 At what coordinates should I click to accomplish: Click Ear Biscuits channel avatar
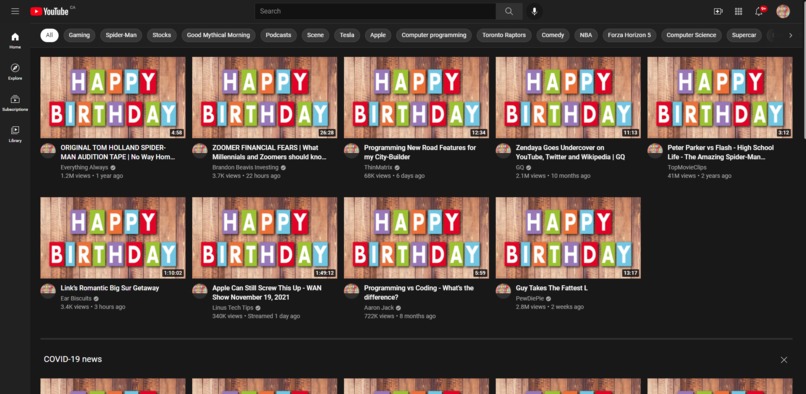point(48,291)
